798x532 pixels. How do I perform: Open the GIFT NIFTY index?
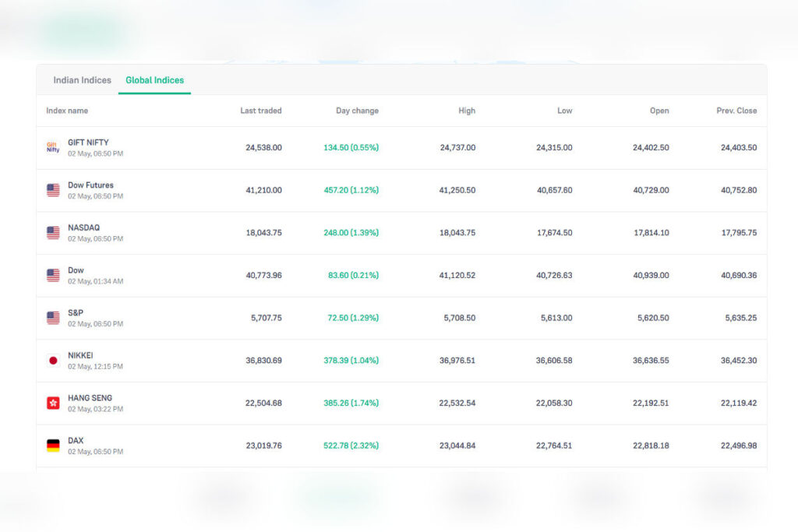point(88,143)
